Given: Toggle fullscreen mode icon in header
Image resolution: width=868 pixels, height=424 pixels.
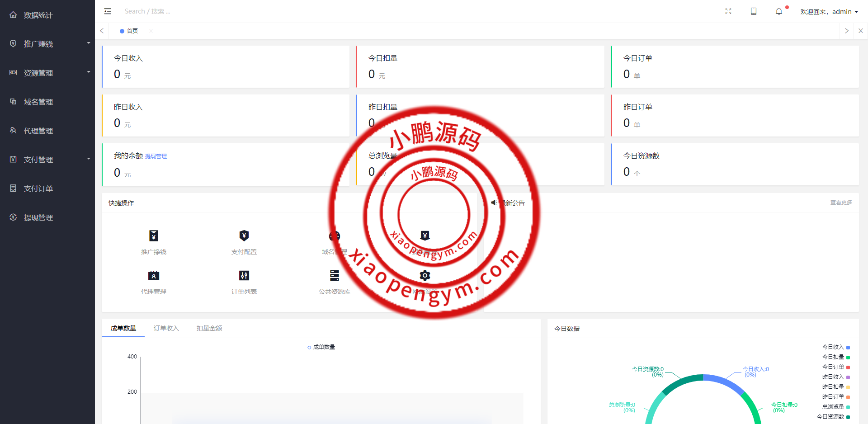Looking at the screenshot, I should click(x=728, y=11).
